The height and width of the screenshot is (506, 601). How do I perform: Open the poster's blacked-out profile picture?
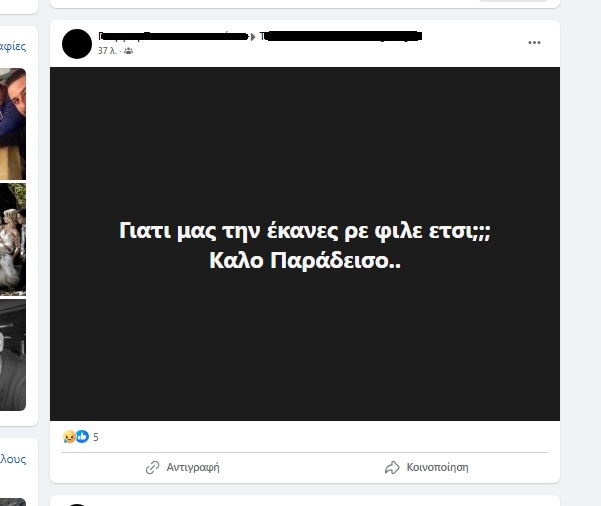coord(77,44)
